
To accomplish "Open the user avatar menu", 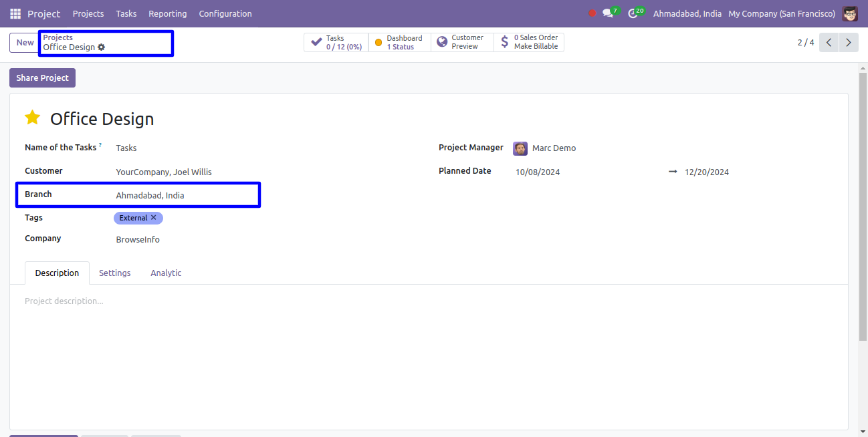I will tap(850, 13).
